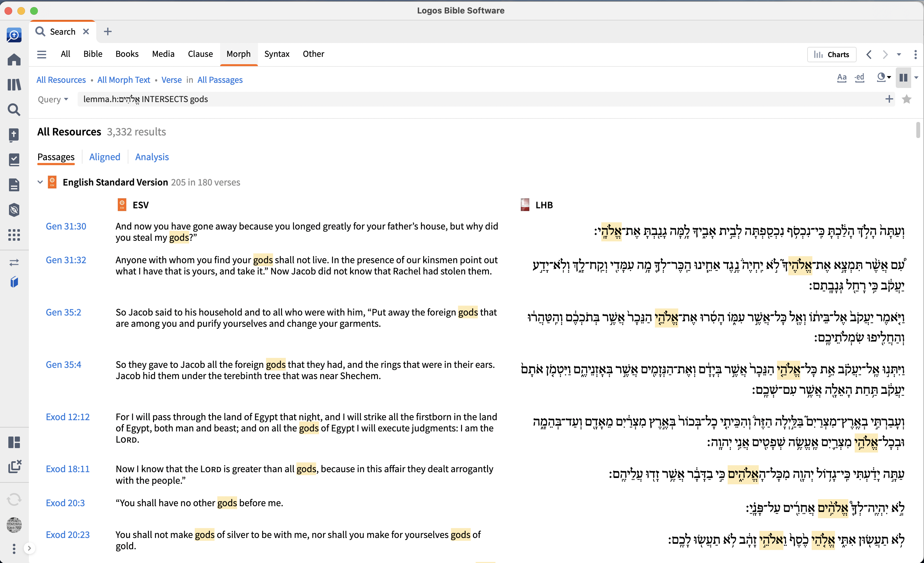The height and width of the screenshot is (563, 924).
Task: Open the sidebar checklist icon
Action: click(14, 160)
